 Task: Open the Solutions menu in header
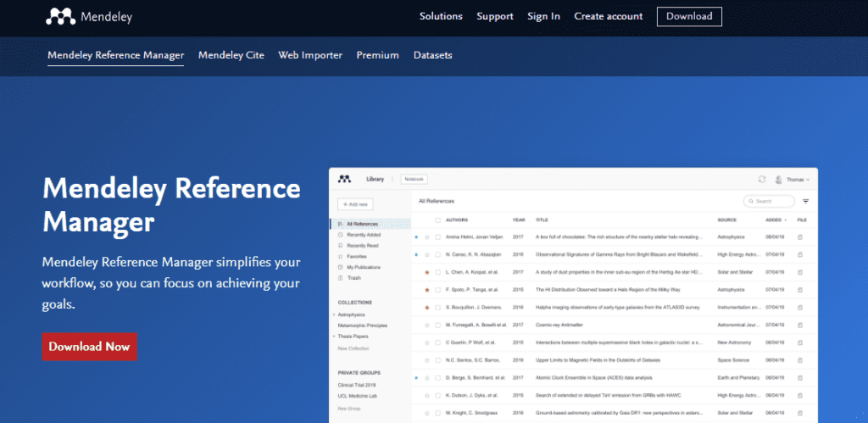point(441,17)
